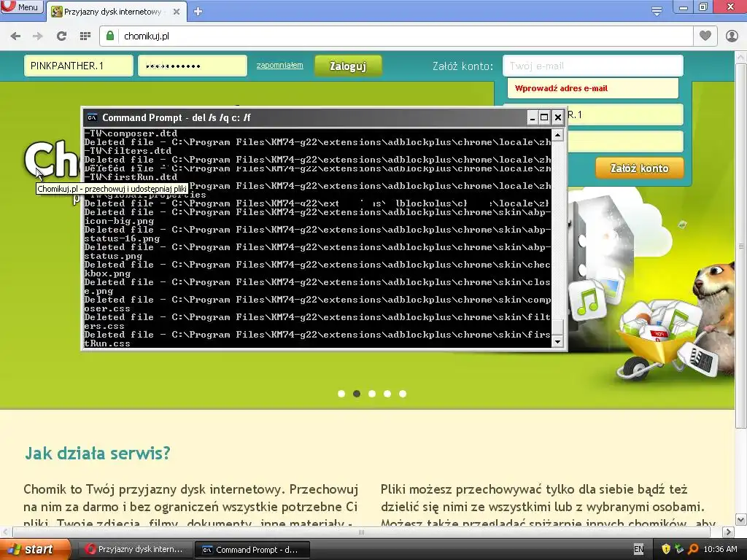The image size is (747, 560).
Task: Follow the zapomniałem link
Action: (x=279, y=65)
